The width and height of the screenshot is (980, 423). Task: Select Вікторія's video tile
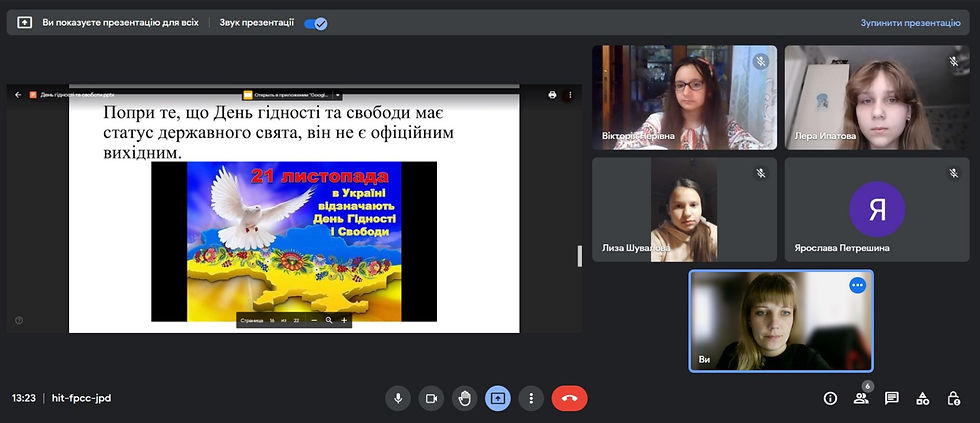pos(684,97)
